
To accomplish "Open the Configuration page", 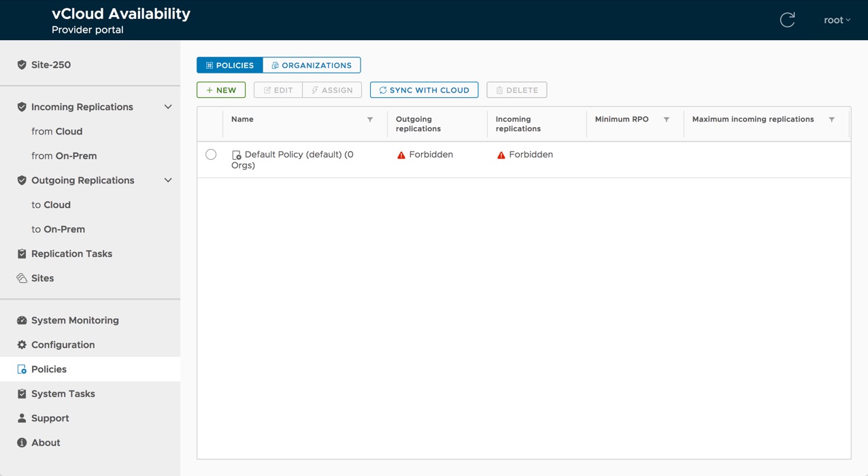I will pyautogui.click(x=63, y=345).
